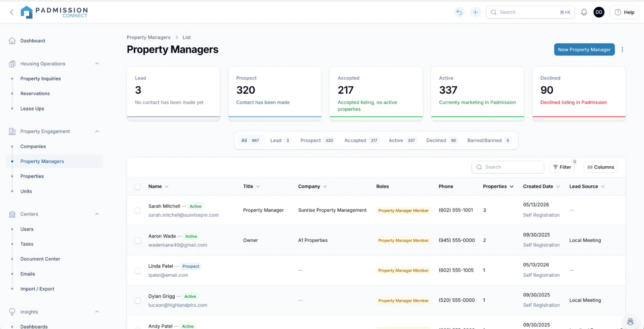644x329 pixels.
Task: Sort by the Lead Source column header
Action: [587, 186]
